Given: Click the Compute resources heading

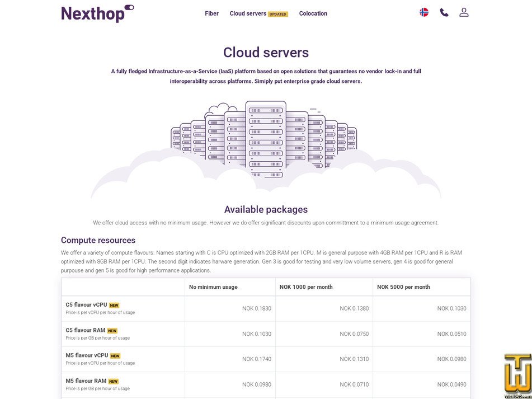Looking at the screenshot, I should coord(98,240).
